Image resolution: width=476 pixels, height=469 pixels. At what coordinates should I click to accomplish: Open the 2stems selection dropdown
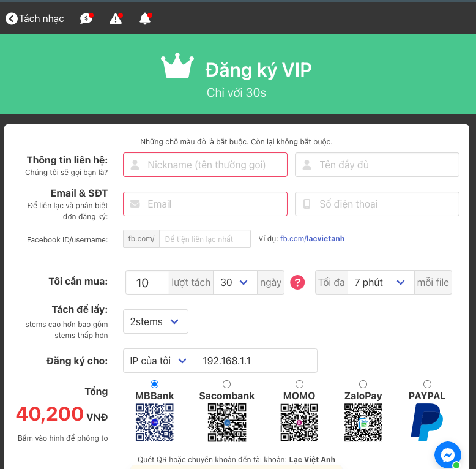[x=155, y=321]
